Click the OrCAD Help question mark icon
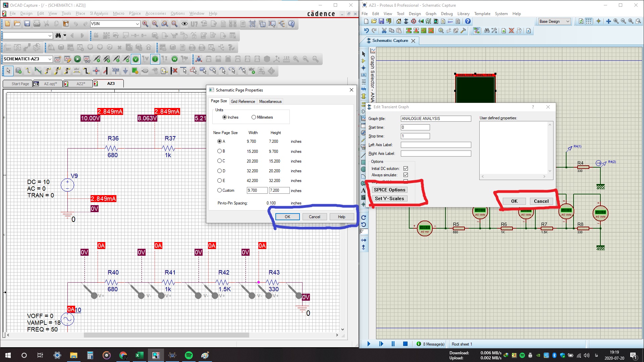This screenshot has height=362, width=644. coord(291,24)
